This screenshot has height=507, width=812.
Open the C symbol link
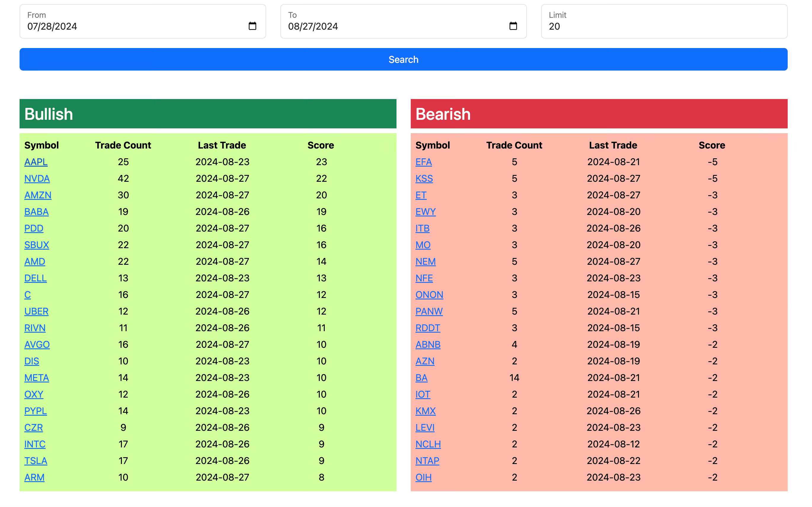pos(28,295)
